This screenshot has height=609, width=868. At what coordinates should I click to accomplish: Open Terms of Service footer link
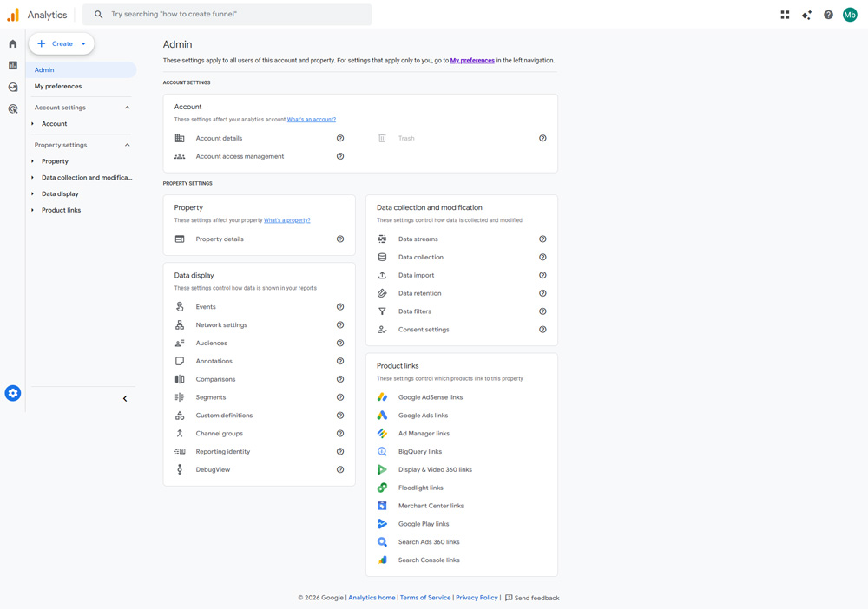pyautogui.click(x=425, y=598)
